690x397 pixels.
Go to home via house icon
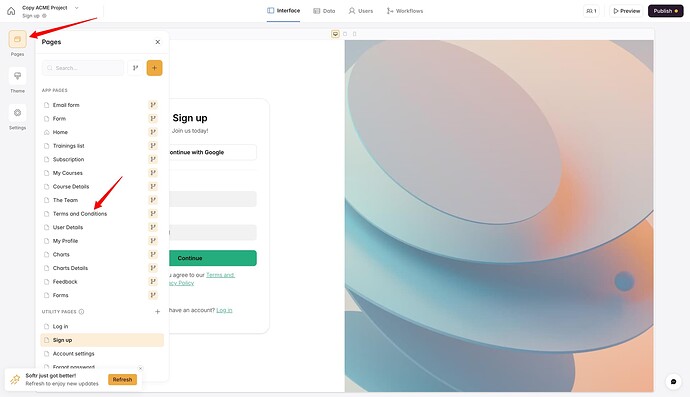point(11,11)
